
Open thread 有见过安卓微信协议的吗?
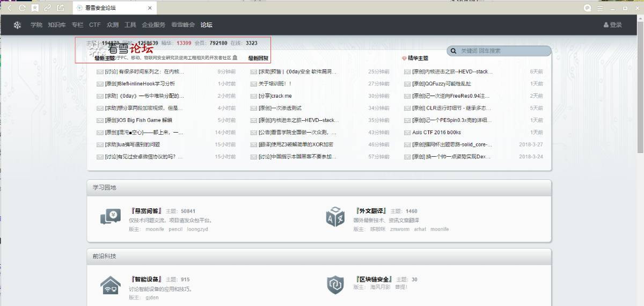(144, 157)
